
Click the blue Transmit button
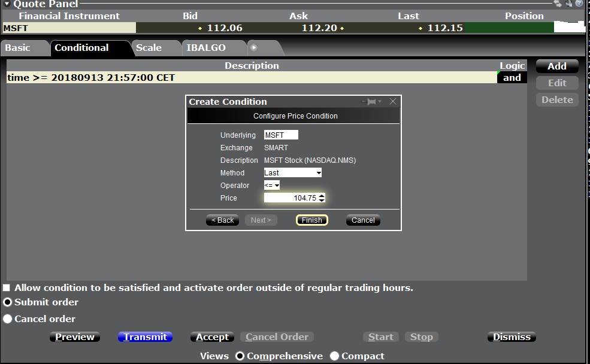145,337
